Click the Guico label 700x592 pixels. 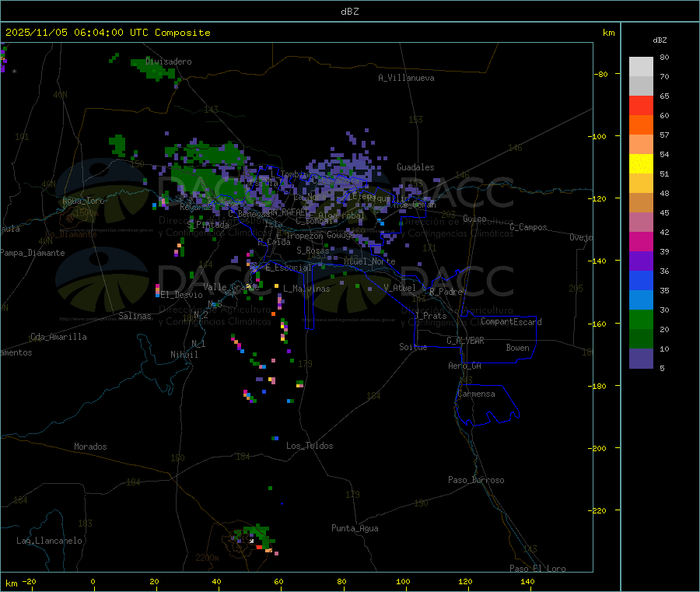click(x=474, y=219)
